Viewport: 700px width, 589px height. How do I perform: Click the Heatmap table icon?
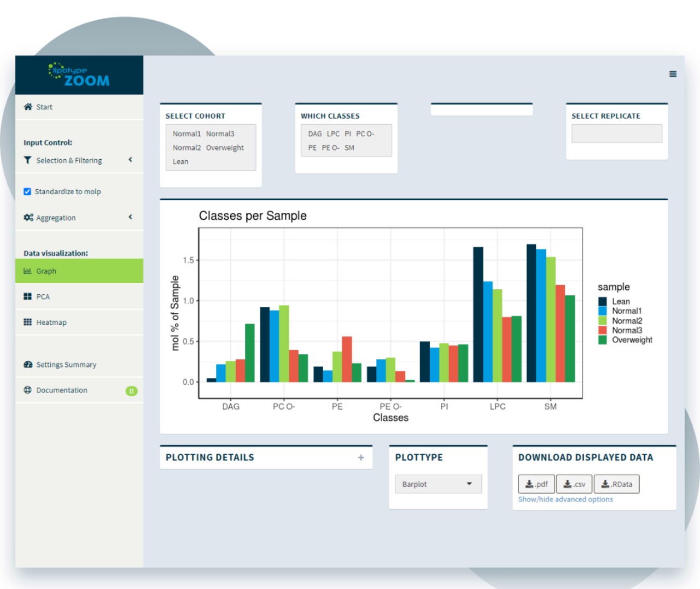coord(27,322)
